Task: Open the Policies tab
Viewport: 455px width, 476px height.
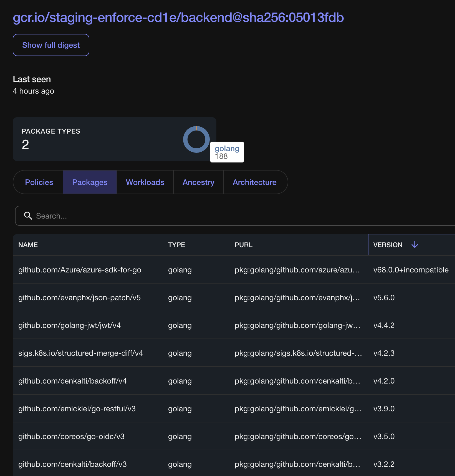Action: coord(39,182)
